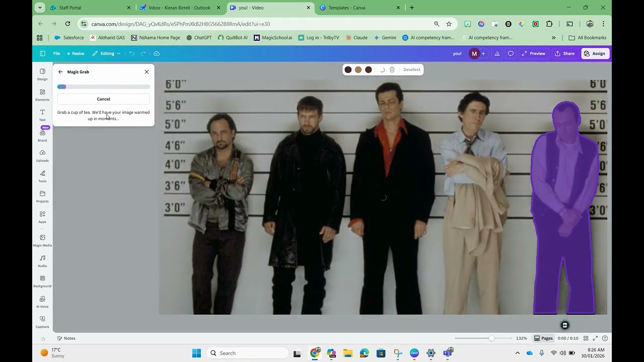Open the Elements panel
This screenshot has height=362, width=644.
coord(42,95)
